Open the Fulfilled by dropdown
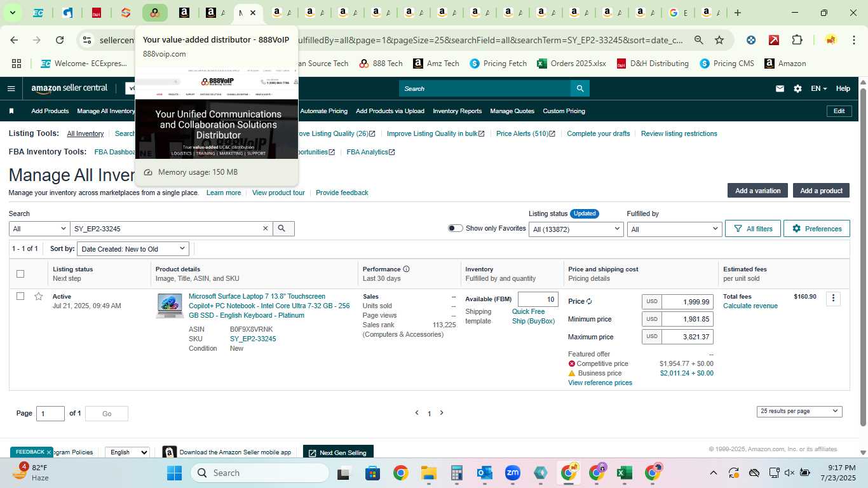Image resolution: width=868 pixels, height=488 pixels. pyautogui.click(x=674, y=229)
